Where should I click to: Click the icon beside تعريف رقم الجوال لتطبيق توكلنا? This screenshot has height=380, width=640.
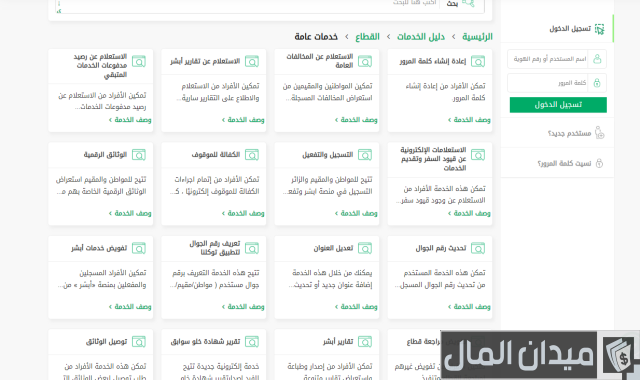[252, 248]
